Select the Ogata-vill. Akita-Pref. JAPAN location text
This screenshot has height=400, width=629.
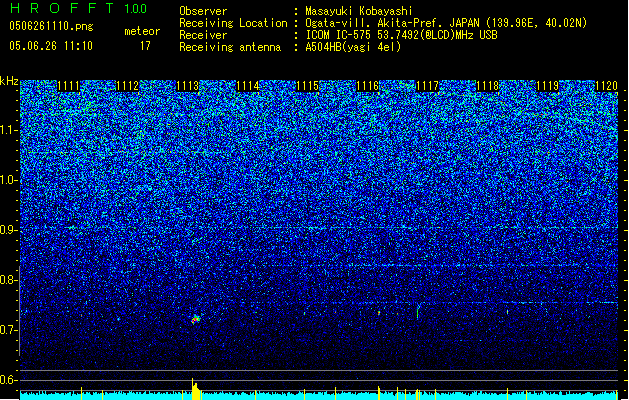(446, 23)
